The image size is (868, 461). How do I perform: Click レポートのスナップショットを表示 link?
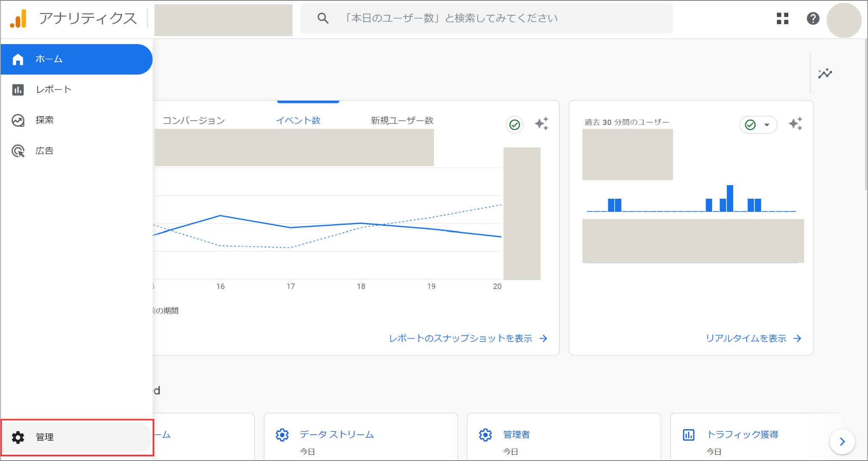(468, 338)
